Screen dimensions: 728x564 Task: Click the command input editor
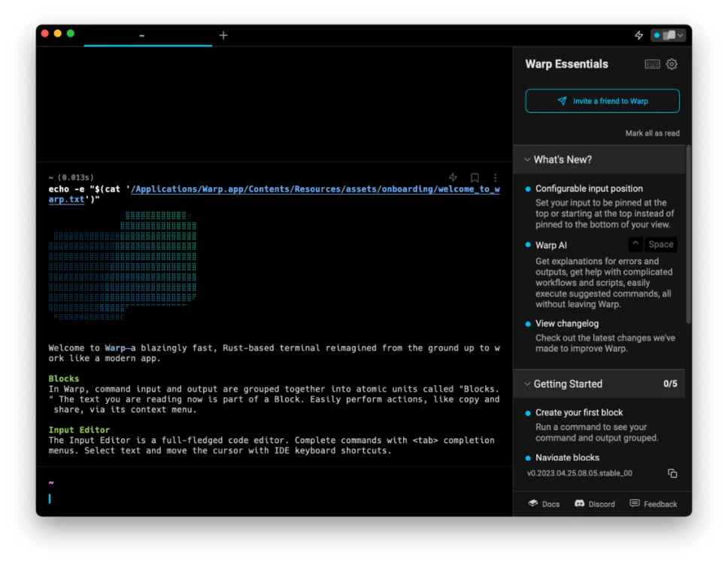274,499
